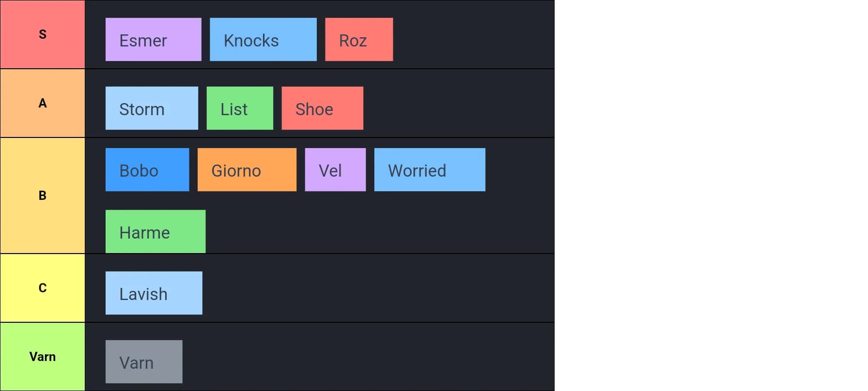Select the yellow C tier label
This screenshot has height=391, width=868.
[x=43, y=288]
